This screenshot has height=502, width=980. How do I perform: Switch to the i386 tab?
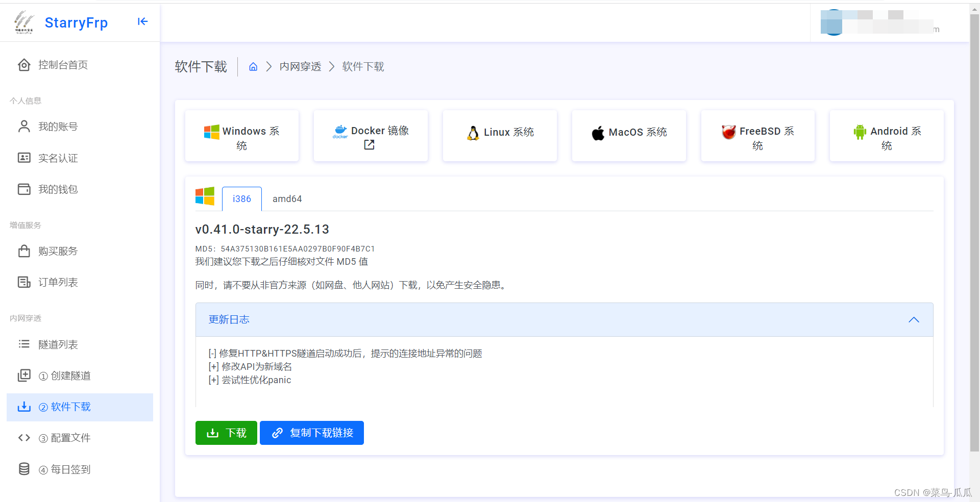tap(242, 199)
